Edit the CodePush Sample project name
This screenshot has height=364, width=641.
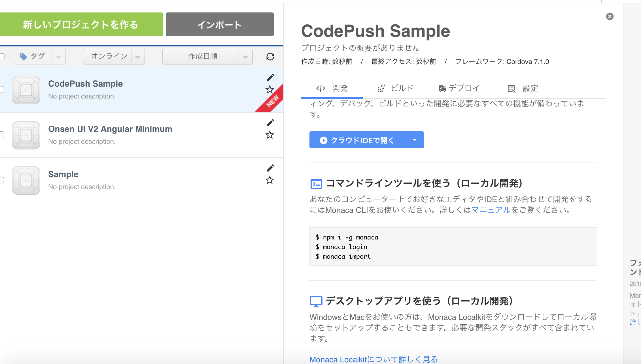[271, 77]
